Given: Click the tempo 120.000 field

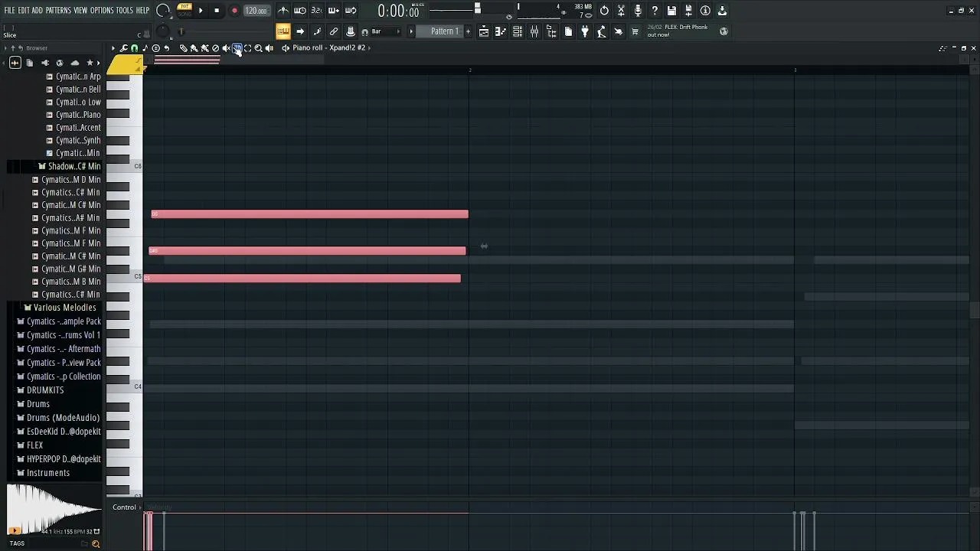Looking at the screenshot, I should click(256, 11).
